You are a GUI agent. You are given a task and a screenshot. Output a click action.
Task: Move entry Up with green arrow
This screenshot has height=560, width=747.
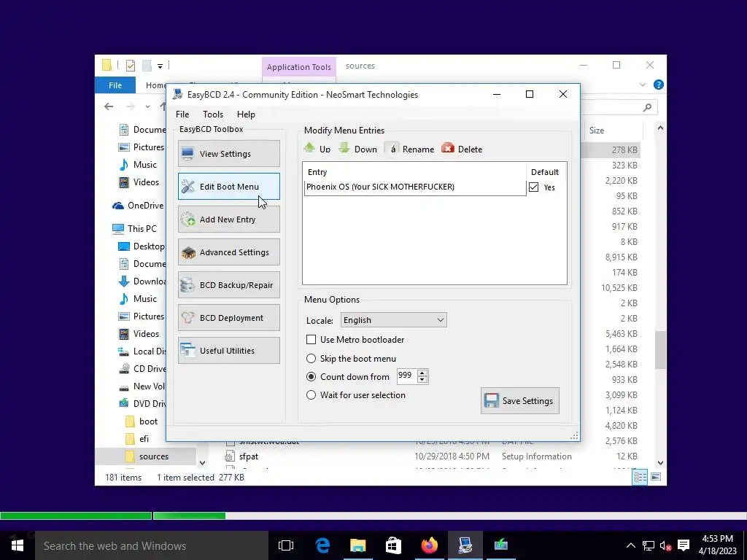click(317, 149)
